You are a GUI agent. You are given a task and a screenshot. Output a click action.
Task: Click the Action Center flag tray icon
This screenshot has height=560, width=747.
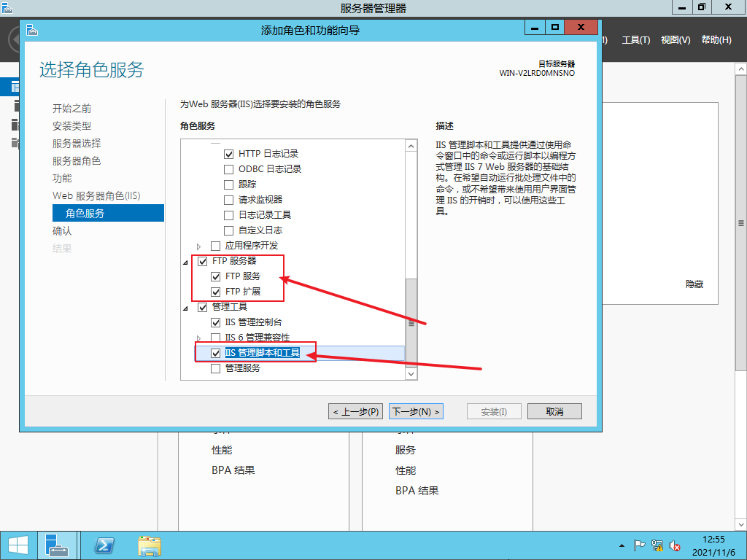[639, 545]
